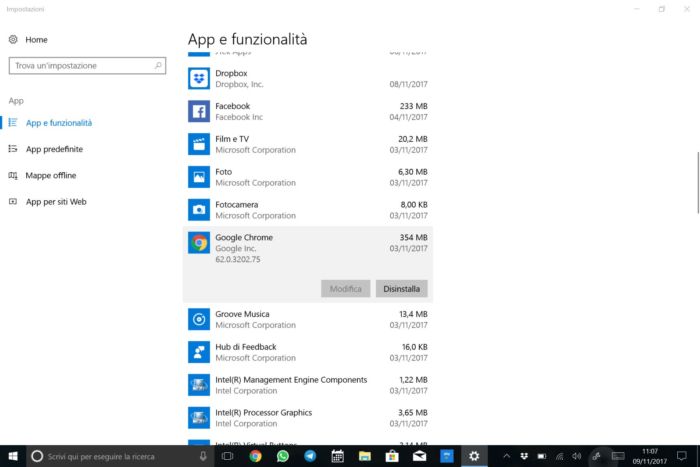This screenshot has width=700, height=467.
Task: Select the Groove Musica icon
Action: click(199, 319)
